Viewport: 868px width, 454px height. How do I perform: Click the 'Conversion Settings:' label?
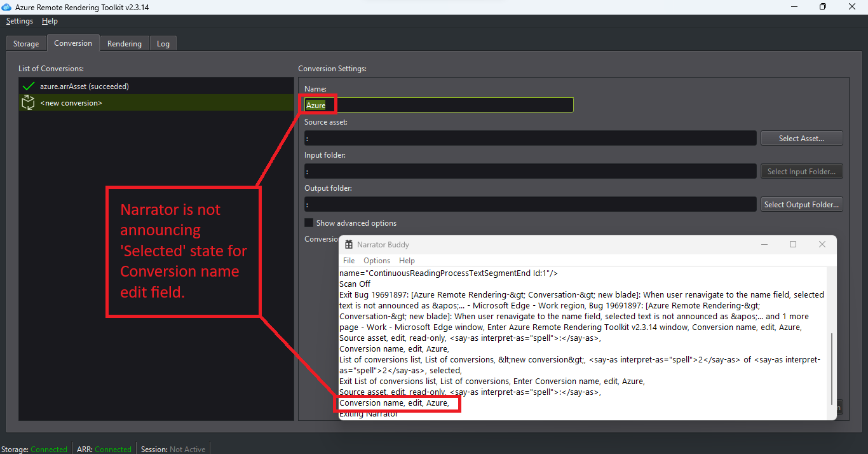point(332,68)
